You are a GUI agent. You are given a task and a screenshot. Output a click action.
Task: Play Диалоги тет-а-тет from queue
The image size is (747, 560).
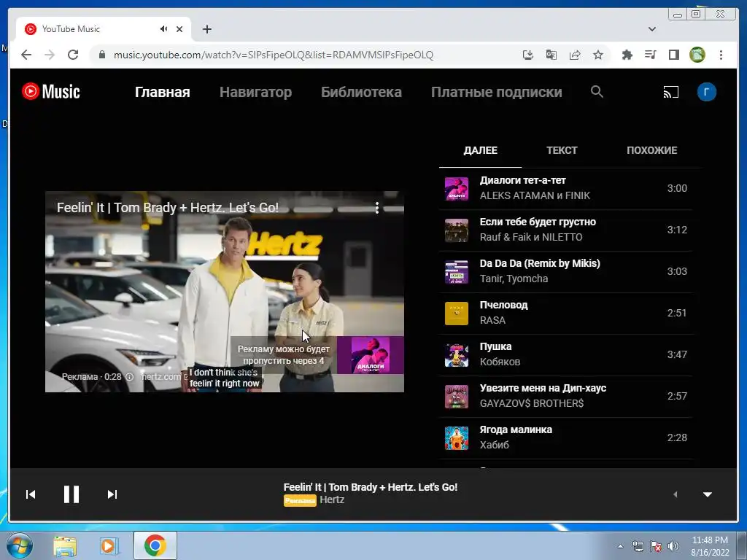tap(565, 189)
